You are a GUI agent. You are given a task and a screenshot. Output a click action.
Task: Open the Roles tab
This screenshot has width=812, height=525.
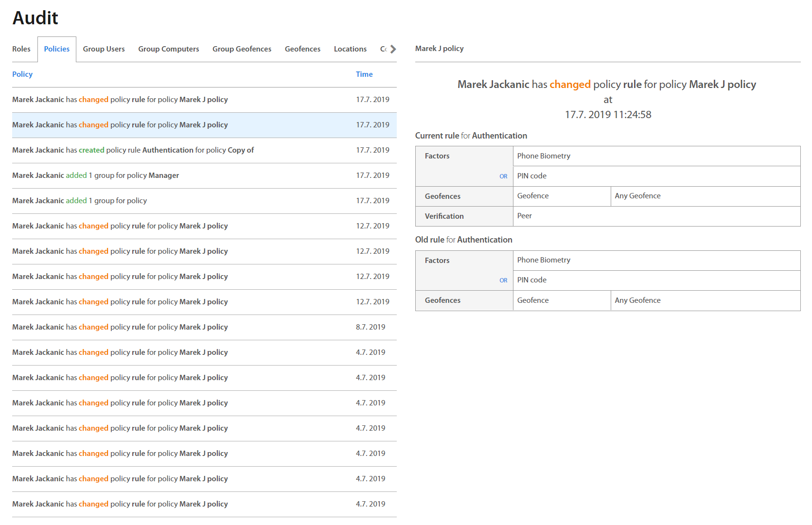click(x=21, y=49)
